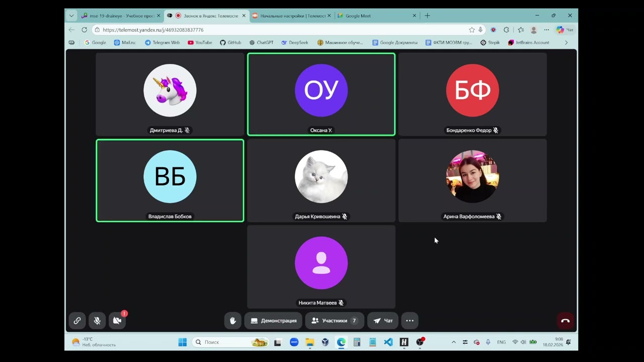This screenshot has width=644, height=362.
Task: Reload the Telemost page
Action: (x=84, y=30)
